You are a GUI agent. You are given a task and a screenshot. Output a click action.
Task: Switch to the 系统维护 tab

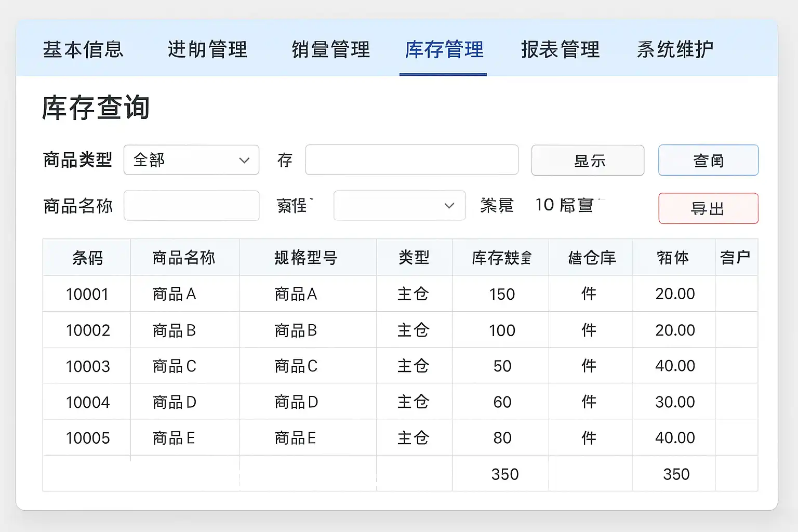coord(675,50)
